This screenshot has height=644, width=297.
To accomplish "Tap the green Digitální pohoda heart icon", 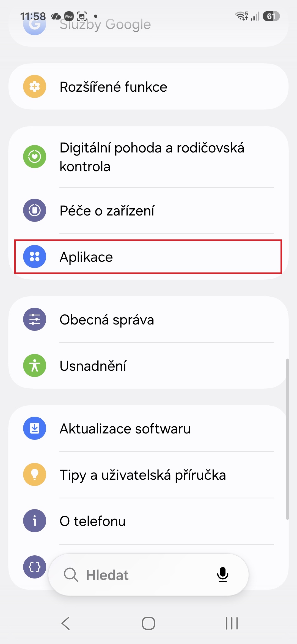I will [x=35, y=157].
